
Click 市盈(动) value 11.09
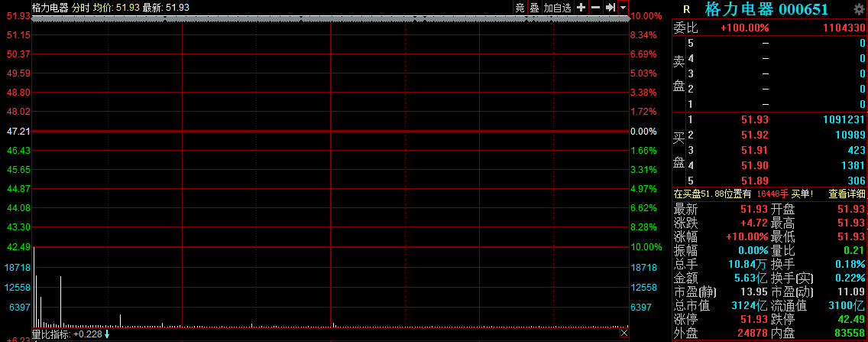(x=851, y=292)
